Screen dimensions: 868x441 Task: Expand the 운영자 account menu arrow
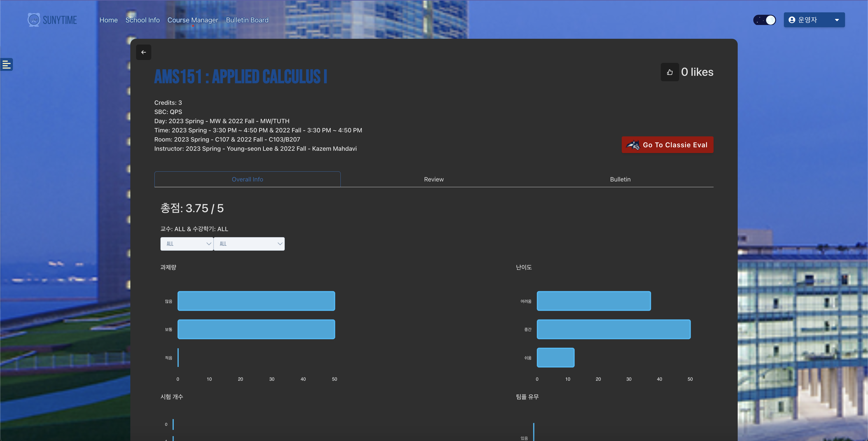[837, 20]
